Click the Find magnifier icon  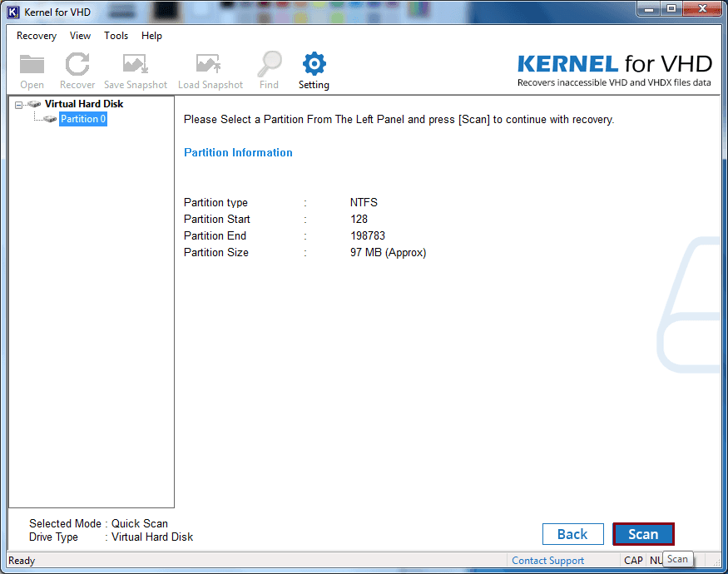(x=270, y=64)
